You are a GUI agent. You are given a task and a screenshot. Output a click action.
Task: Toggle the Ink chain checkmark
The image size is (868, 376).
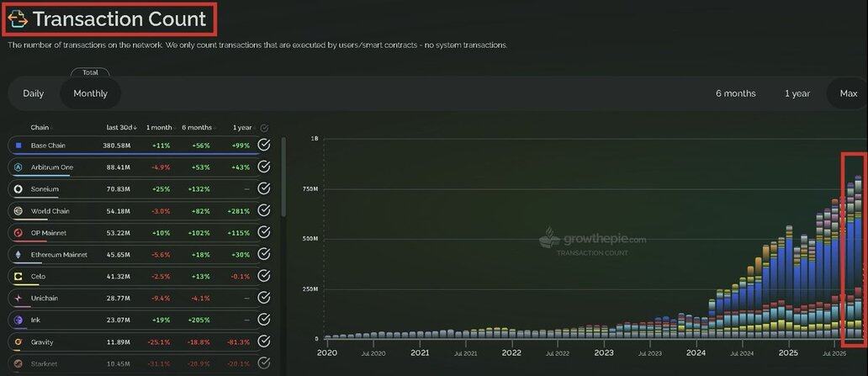[x=264, y=320]
